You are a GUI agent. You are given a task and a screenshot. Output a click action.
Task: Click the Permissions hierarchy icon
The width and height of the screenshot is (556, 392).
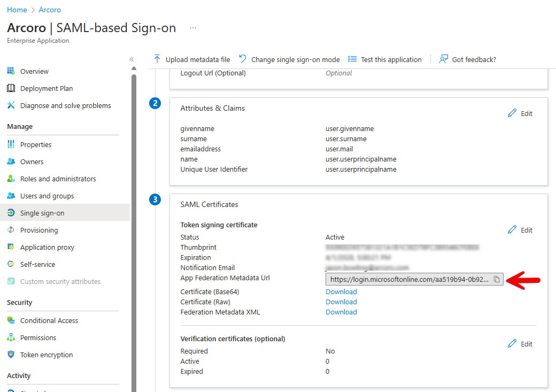click(x=11, y=337)
